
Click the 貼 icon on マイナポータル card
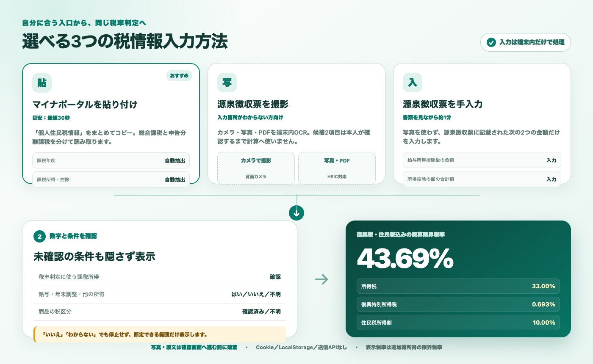pyautogui.click(x=42, y=83)
